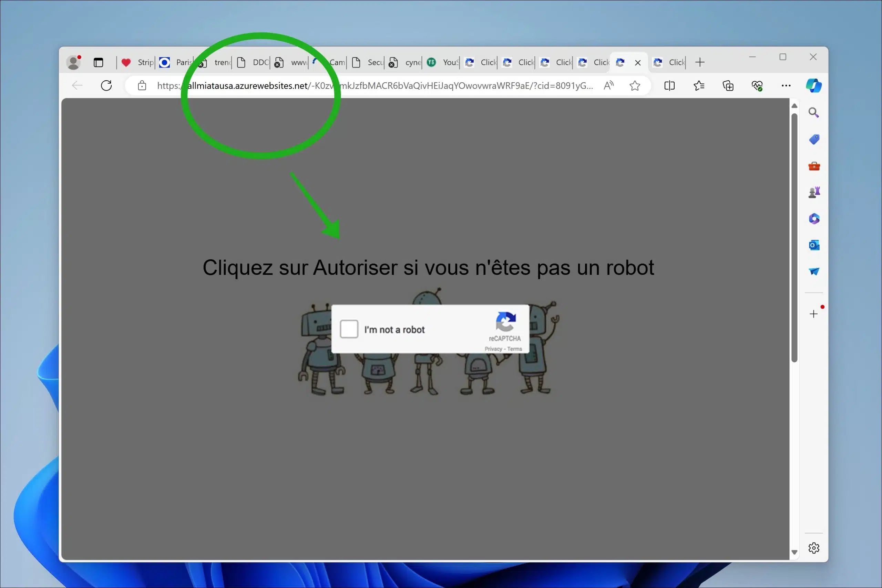Click the close button on current tab

(638, 62)
